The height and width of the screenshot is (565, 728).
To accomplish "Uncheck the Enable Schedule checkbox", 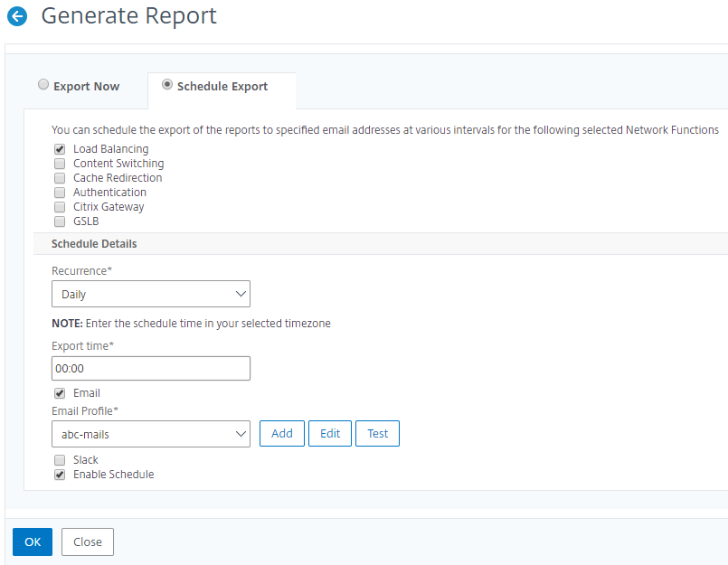I will [x=60, y=475].
